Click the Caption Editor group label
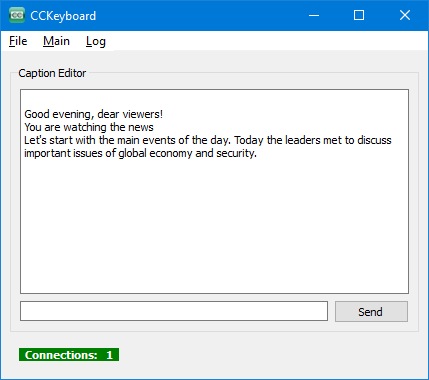 [x=52, y=73]
